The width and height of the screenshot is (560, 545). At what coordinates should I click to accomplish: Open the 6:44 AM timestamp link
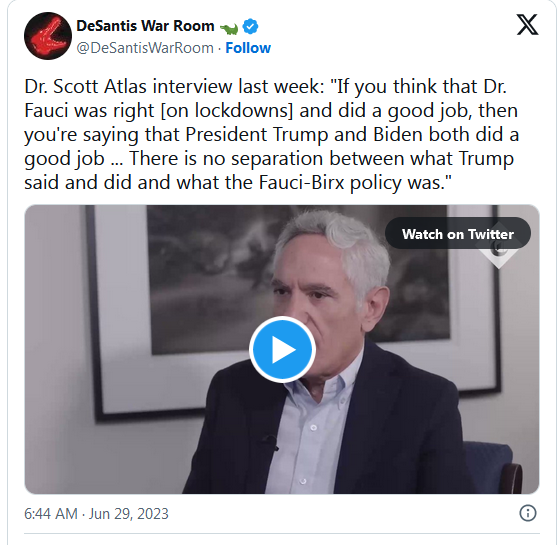(51, 514)
